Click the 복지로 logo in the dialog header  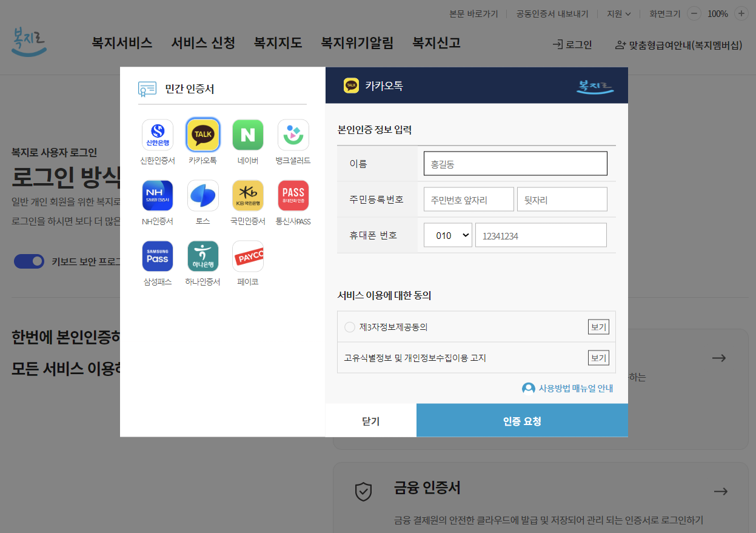(595, 86)
